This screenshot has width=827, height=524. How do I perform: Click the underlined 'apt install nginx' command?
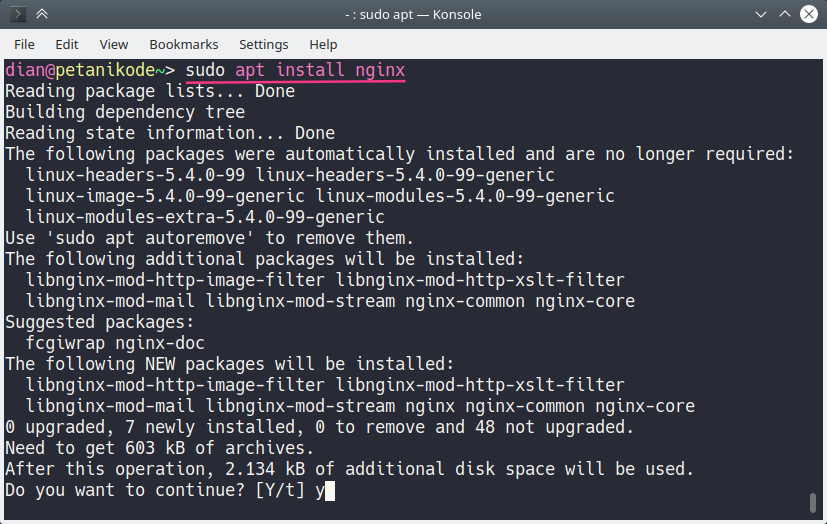[x=320, y=70]
